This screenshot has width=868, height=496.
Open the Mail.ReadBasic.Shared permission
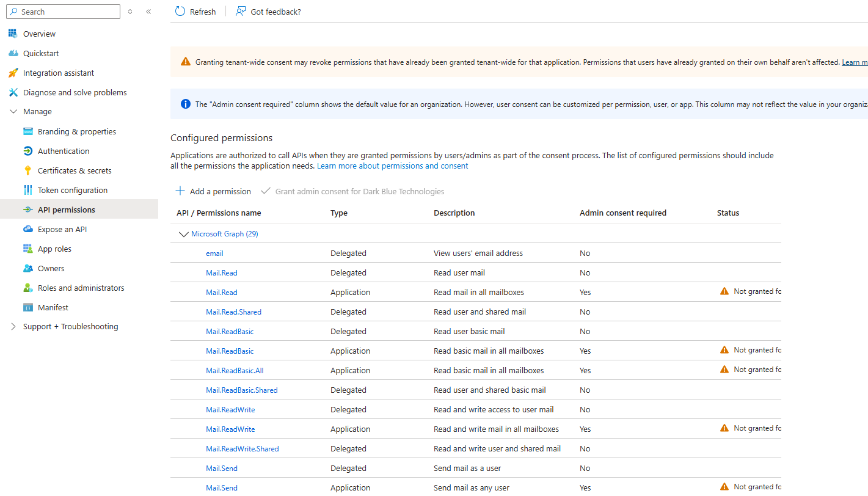[242, 390]
